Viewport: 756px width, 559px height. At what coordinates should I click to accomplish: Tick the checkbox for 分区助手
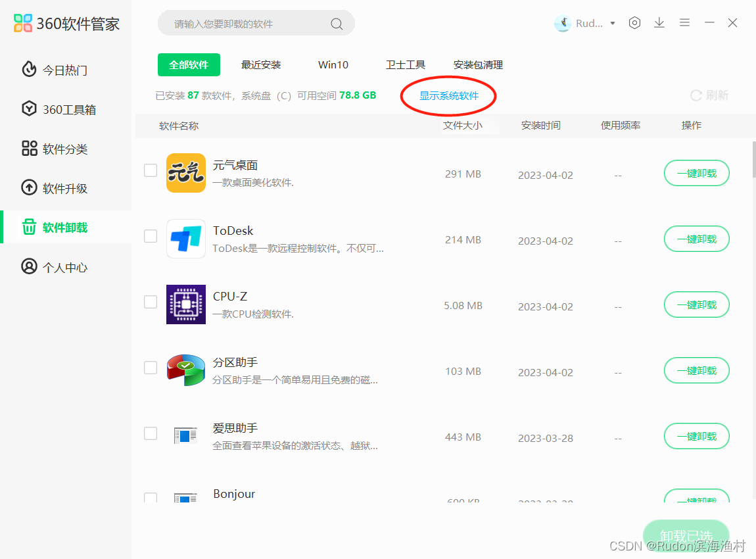tap(151, 368)
